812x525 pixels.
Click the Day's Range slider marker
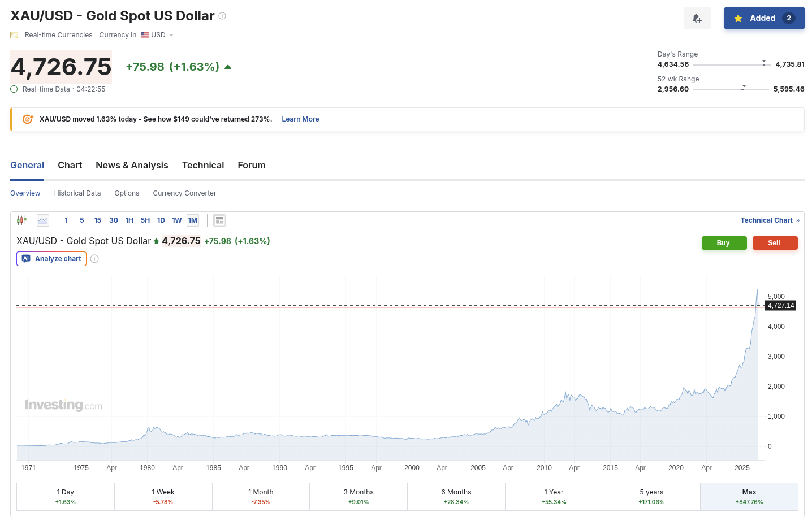(764, 62)
